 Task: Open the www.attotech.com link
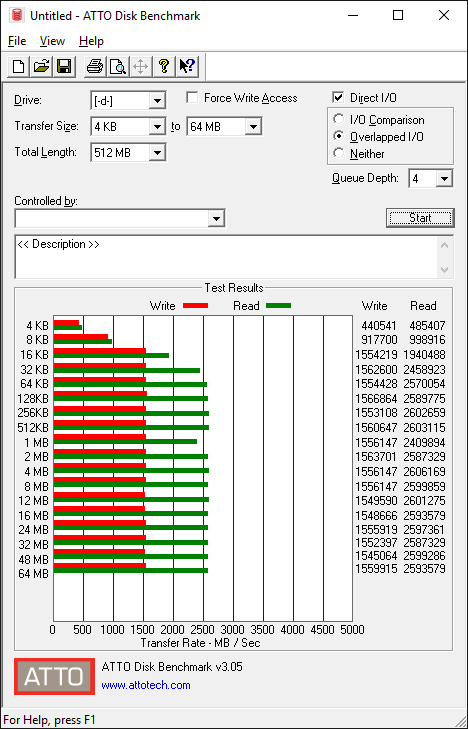(x=146, y=685)
